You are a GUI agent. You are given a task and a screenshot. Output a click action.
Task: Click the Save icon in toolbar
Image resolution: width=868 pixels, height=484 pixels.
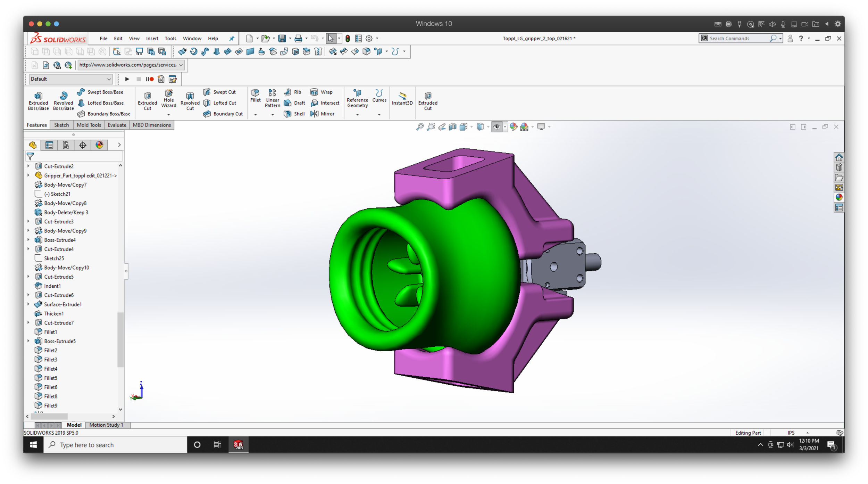(282, 39)
